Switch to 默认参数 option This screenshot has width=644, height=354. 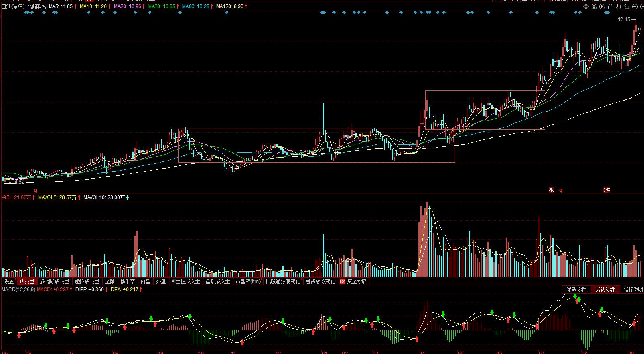[605, 290]
